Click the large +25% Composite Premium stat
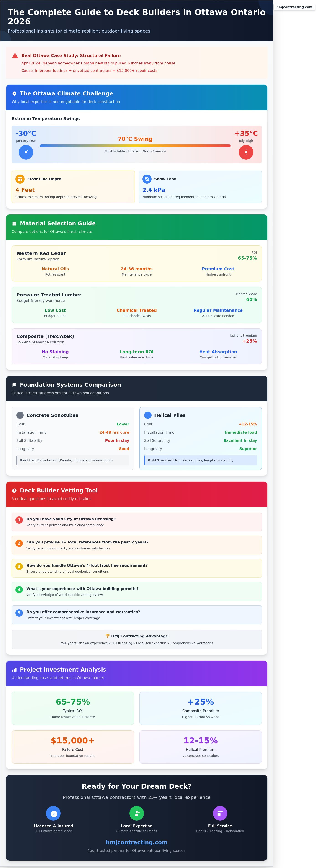This screenshot has height=868, width=319. (201, 702)
